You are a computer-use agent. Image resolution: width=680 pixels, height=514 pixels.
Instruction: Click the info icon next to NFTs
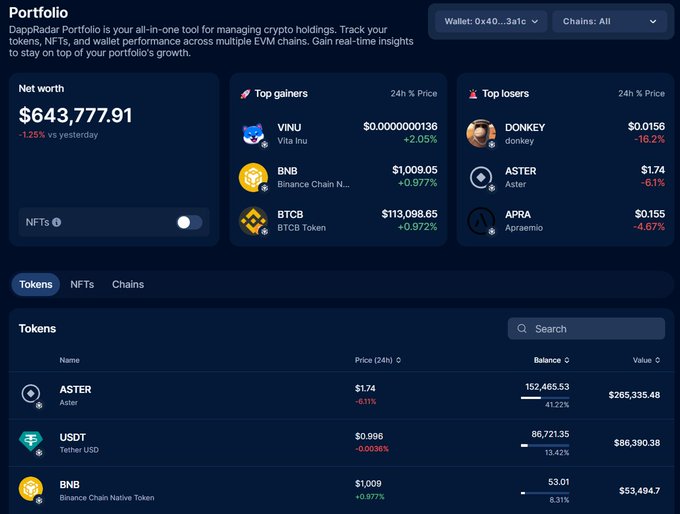(x=57, y=222)
